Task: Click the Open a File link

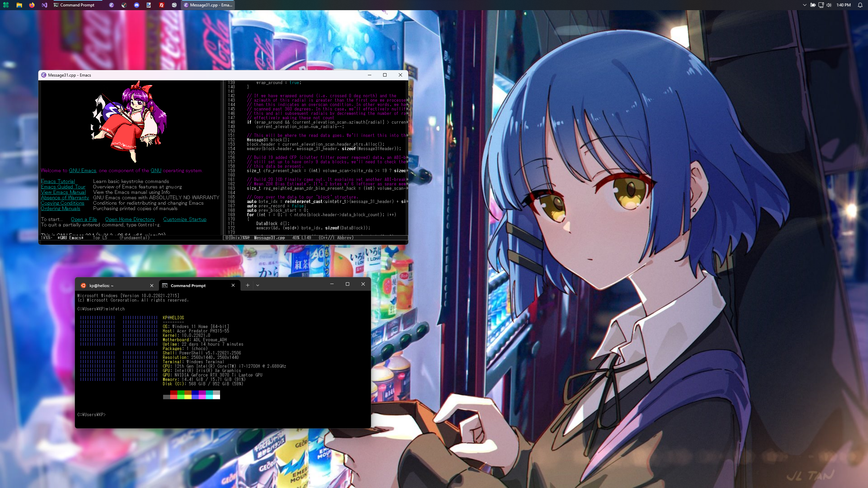Action: [x=84, y=219]
